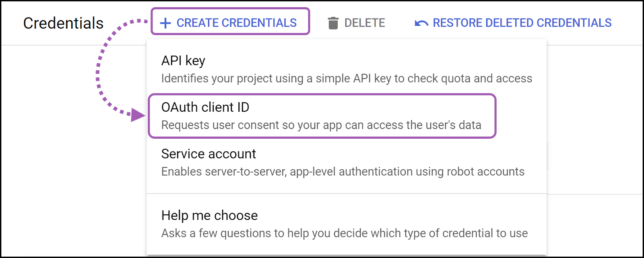Click the Credentials page heading
This screenshot has width=644, height=258.
coord(64,23)
